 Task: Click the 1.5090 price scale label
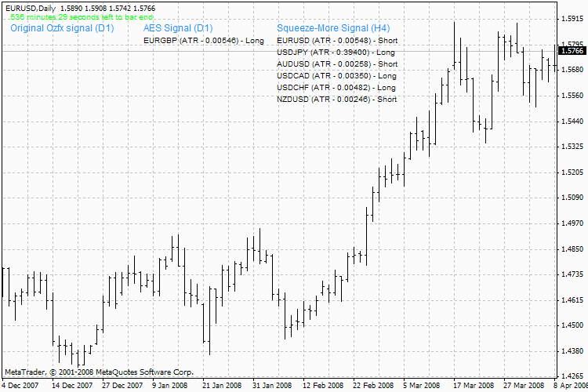[572, 198]
